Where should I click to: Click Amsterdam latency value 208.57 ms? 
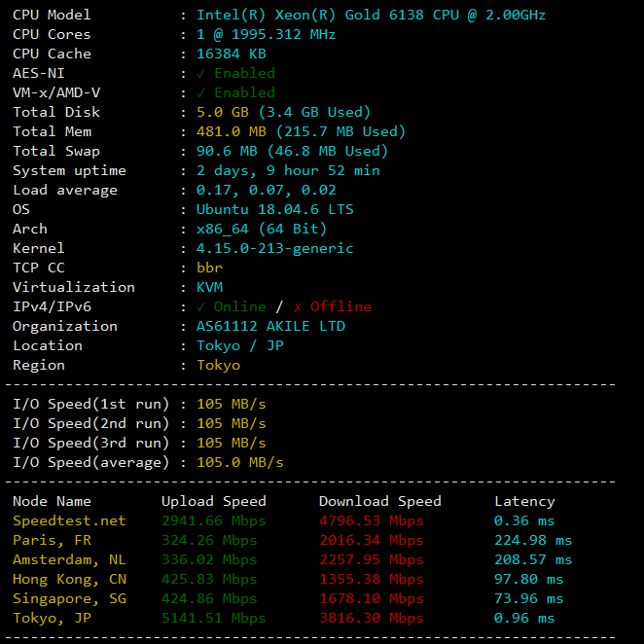click(533, 559)
